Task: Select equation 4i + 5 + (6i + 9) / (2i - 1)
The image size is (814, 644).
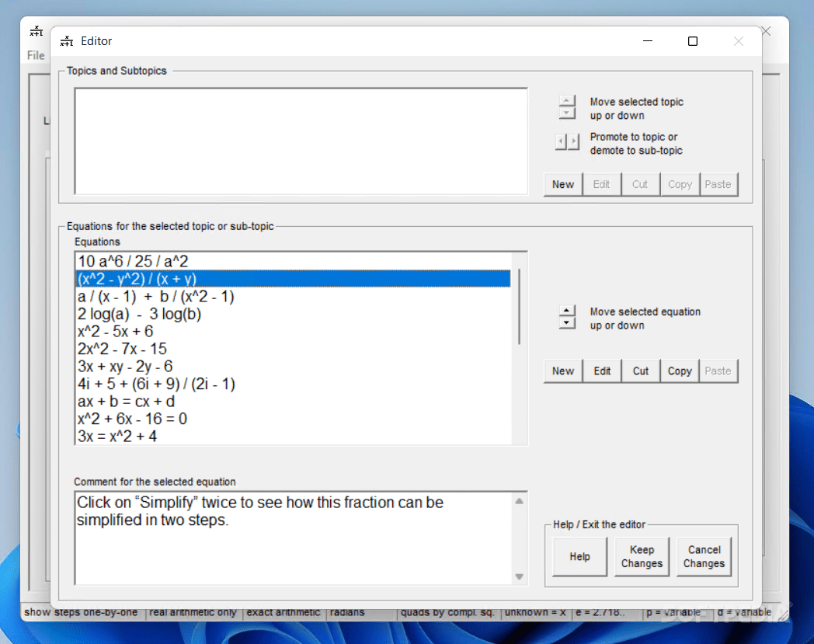Action: pyautogui.click(x=293, y=384)
